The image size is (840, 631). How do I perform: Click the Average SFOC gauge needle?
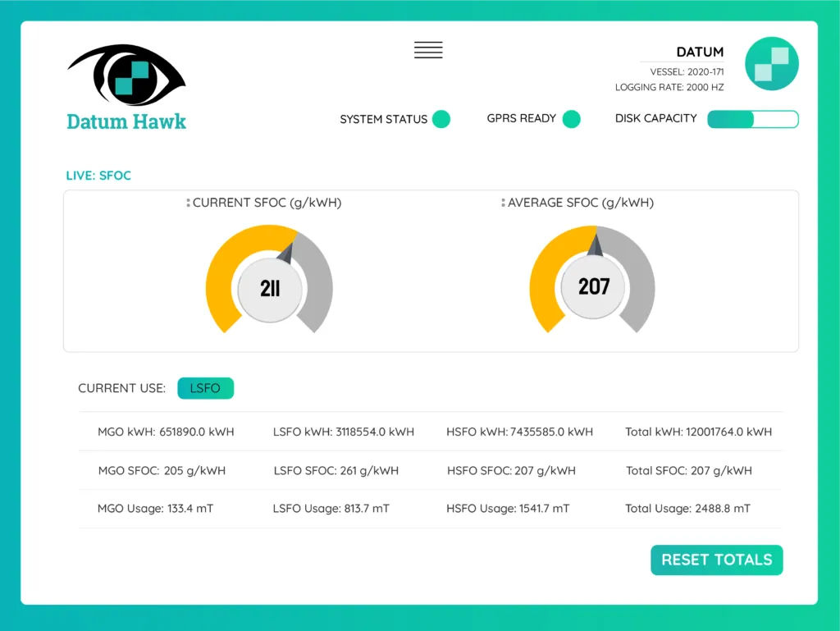point(596,245)
